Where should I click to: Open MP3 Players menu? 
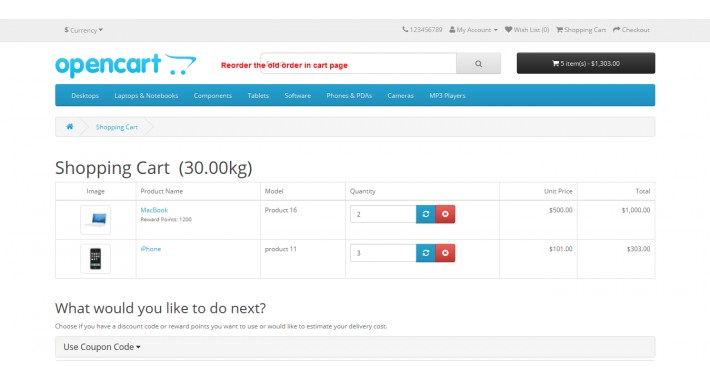coord(447,96)
